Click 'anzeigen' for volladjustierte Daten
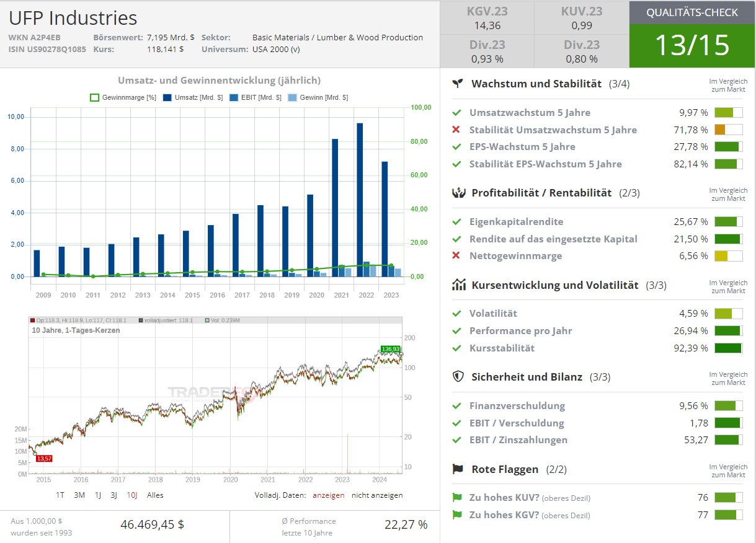Viewport: 756px width, 543px height. (x=328, y=495)
